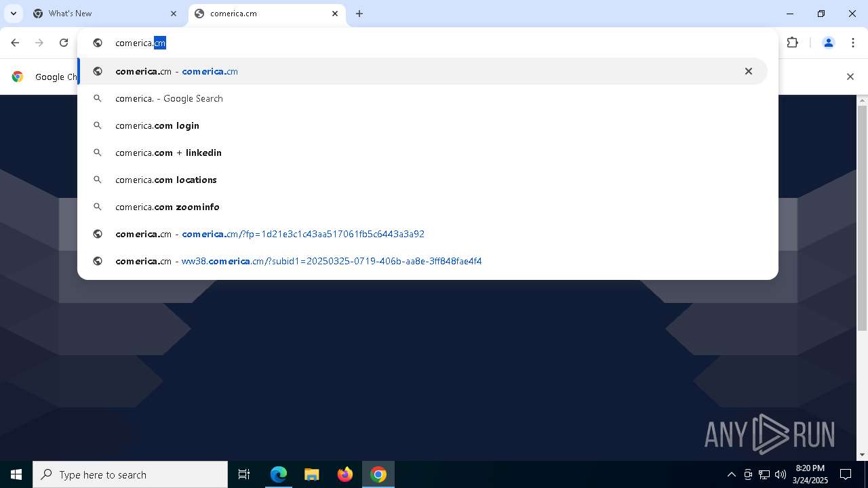Go forward to next page
This screenshot has width=868, height=488.
point(39,43)
